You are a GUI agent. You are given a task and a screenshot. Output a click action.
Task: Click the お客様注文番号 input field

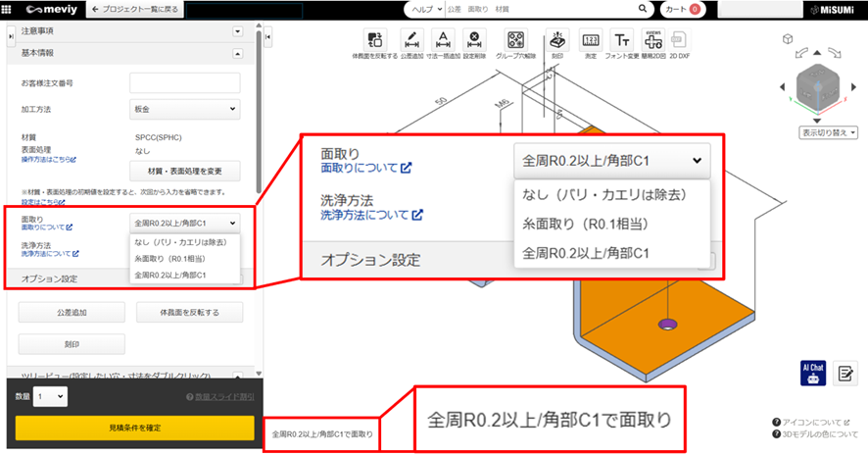coord(184,82)
